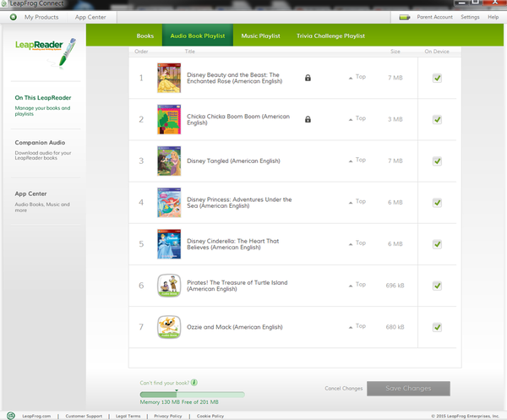Screen dimensions: 507x420
Task: Click the Title column header
Action: (190, 52)
